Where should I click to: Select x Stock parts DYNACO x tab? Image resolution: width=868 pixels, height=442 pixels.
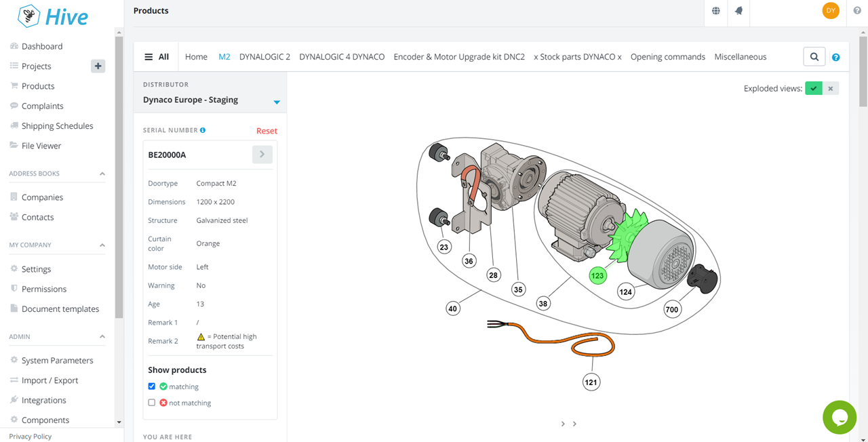[x=578, y=57]
